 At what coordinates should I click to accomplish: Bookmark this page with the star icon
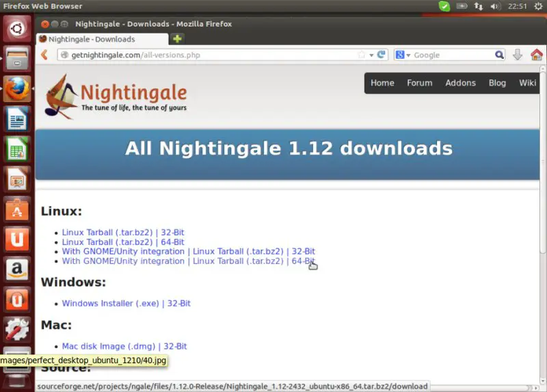362,55
